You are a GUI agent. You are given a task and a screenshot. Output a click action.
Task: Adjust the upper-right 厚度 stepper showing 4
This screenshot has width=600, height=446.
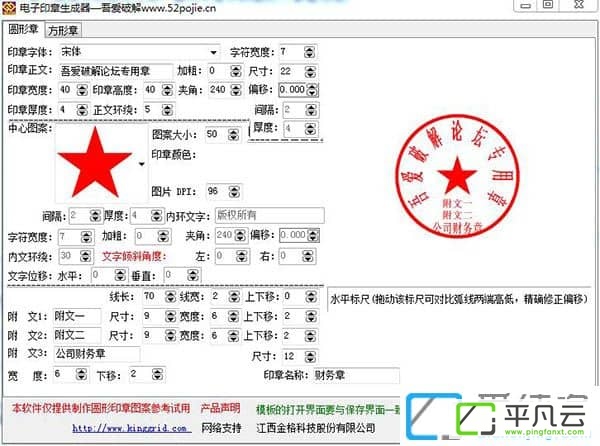pyautogui.click(x=311, y=129)
